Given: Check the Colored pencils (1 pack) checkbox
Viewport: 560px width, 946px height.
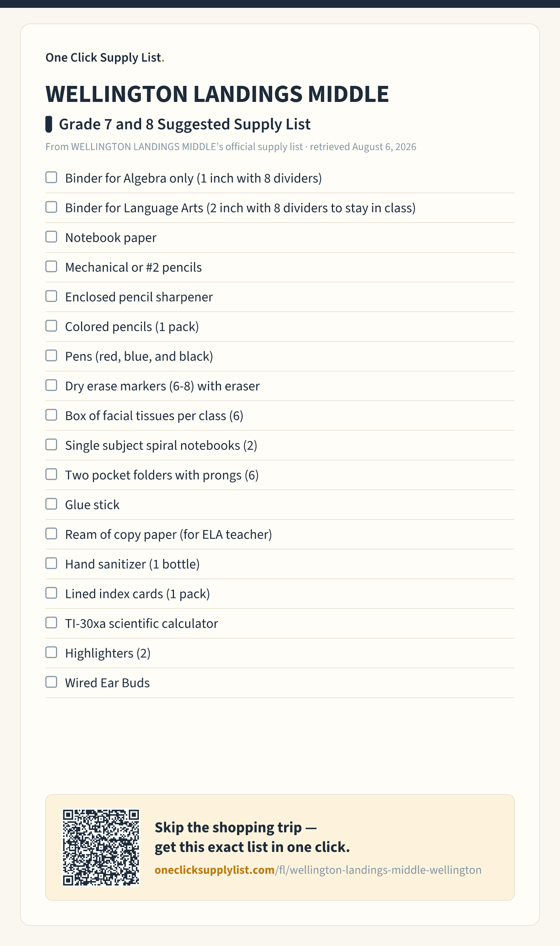Looking at the screenshot, I should click(51, 326).
